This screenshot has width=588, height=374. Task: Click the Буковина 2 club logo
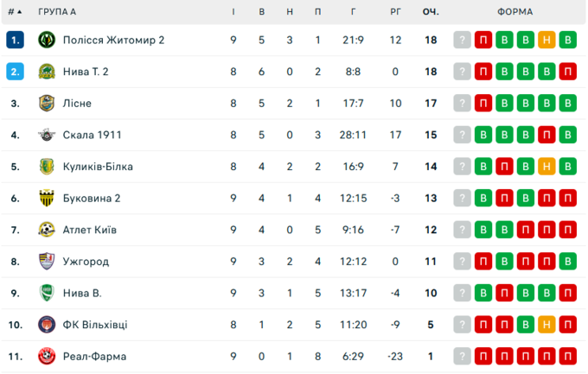47,198
